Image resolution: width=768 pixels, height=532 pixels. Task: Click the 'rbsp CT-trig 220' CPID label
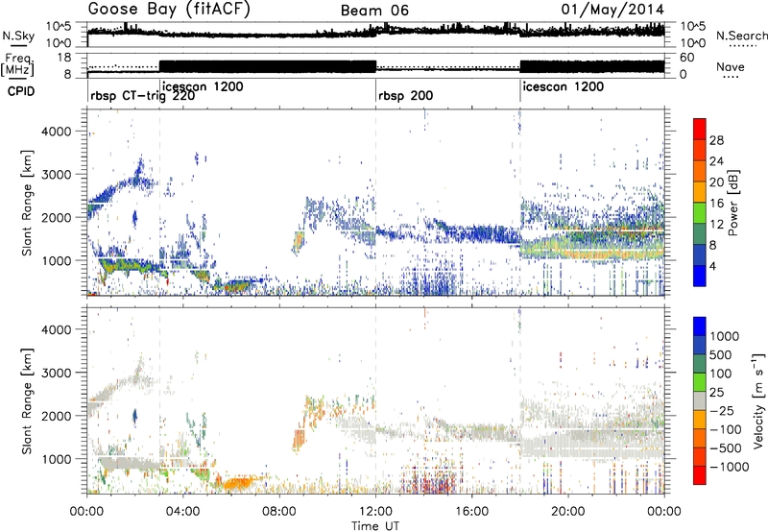[x=142, y=96]
